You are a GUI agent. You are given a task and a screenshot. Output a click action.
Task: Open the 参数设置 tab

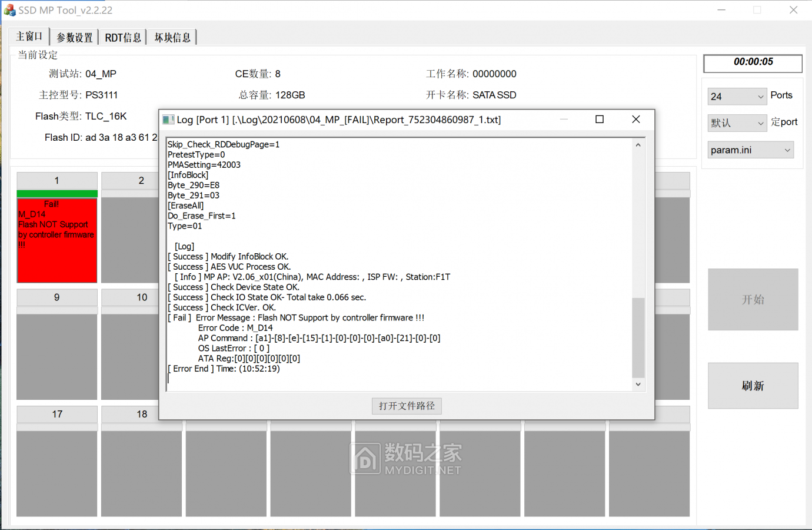click(75, 38)
